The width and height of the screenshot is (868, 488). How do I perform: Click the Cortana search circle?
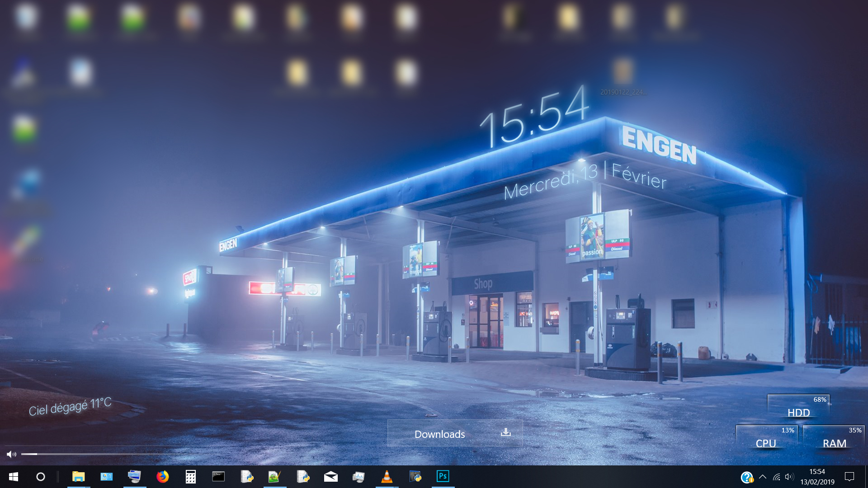(41, 477)
